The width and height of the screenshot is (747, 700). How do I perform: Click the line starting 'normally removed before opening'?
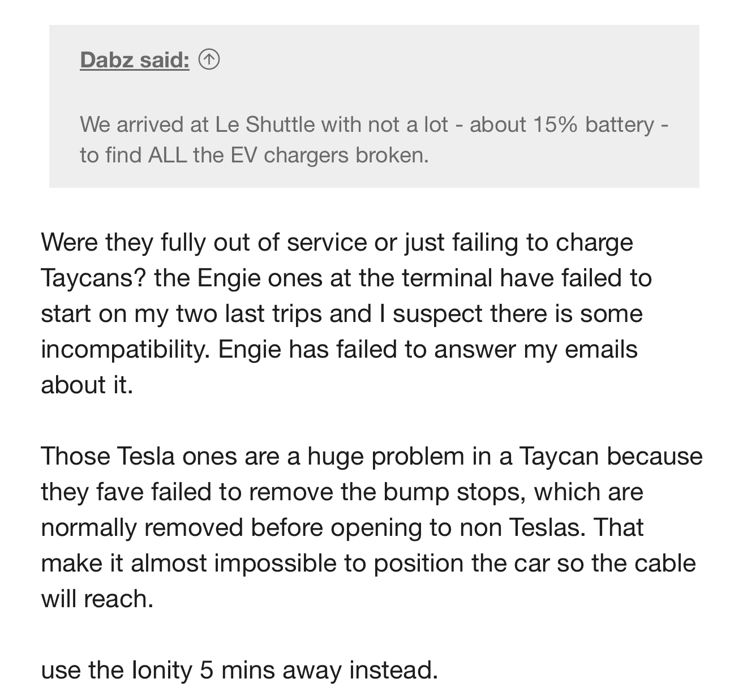coord(342,527)
